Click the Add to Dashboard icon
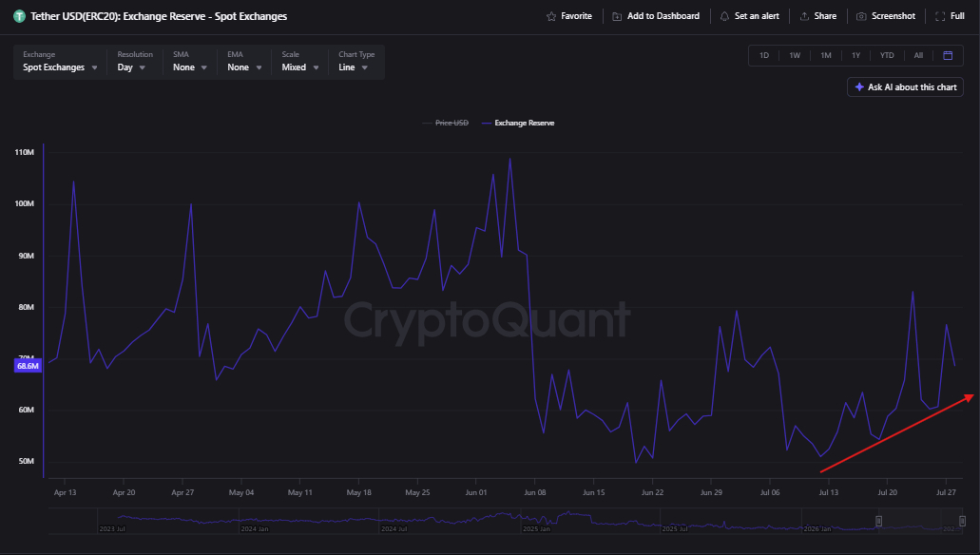980x555 pixels. click(x=617, y=16)
